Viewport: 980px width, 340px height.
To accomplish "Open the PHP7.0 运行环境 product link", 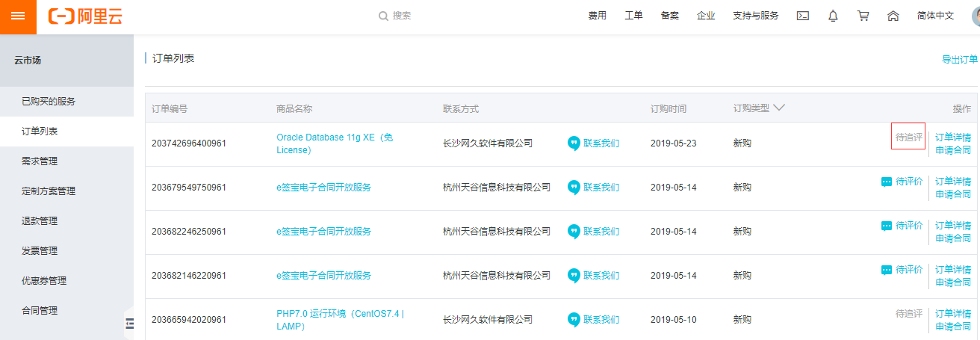I will click(x=340, y=320).
